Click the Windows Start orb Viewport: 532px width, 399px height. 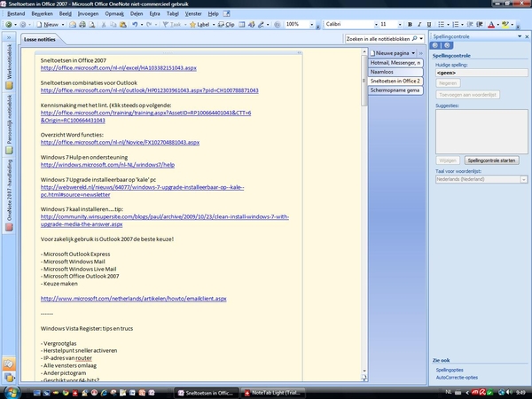[12, 393]
